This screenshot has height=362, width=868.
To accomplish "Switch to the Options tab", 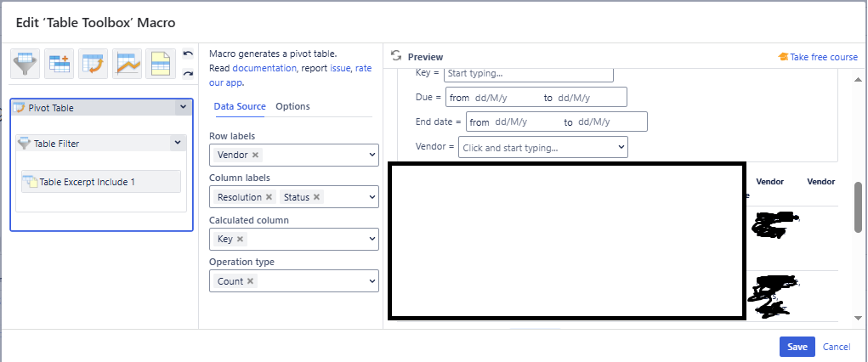I will pos(292,106).
